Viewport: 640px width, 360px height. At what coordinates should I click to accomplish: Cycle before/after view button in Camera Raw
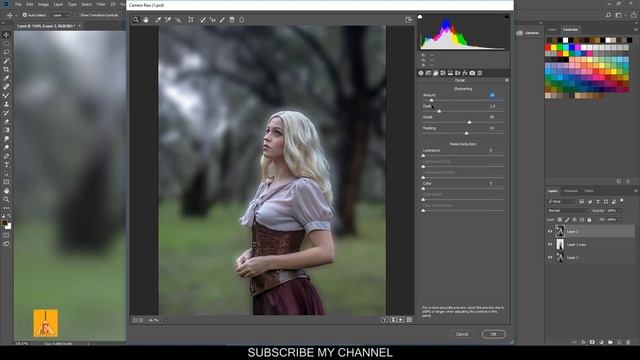point(384,320)
